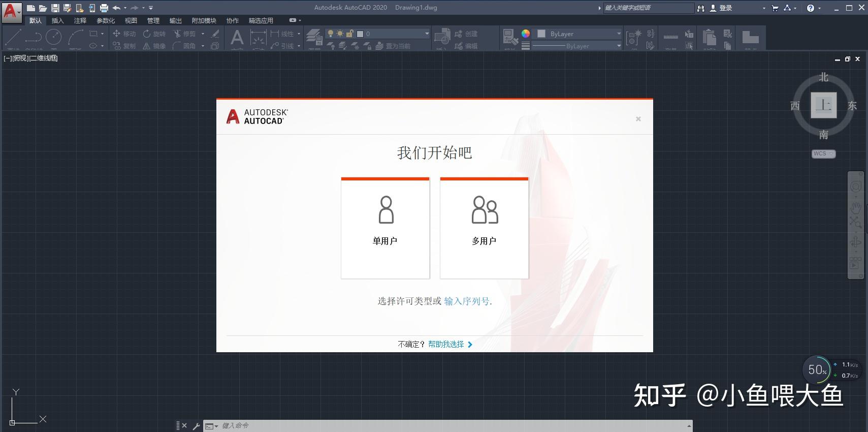Image resolution: width=868 pixels, height=432 pixels.
Task: Expand the Linear (线性) dimension dropdown
Action: pos(299,34)
